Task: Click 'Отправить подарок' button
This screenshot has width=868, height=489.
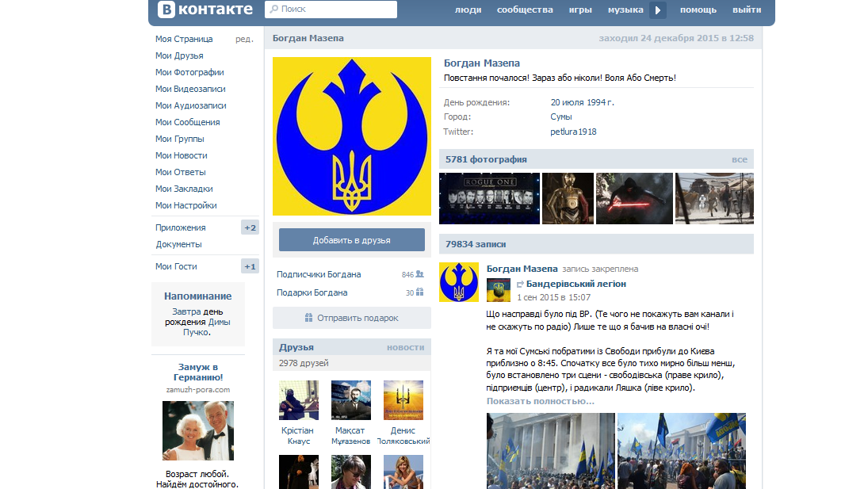Action: (351, 318)
